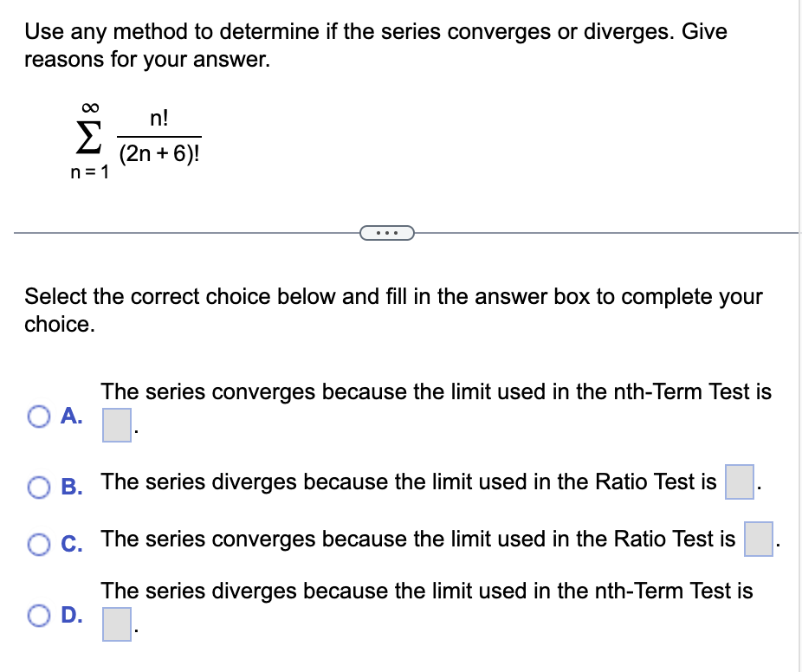Click the series summation expression
The height and width of the screenshot is (672, 802).
point(130,139)
